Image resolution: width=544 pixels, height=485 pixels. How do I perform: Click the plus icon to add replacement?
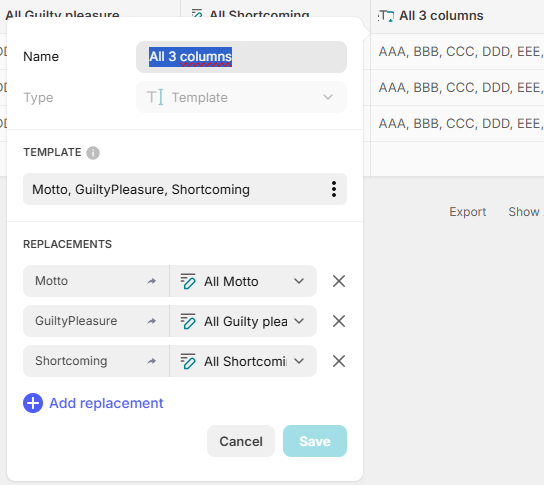coord(33,403)
